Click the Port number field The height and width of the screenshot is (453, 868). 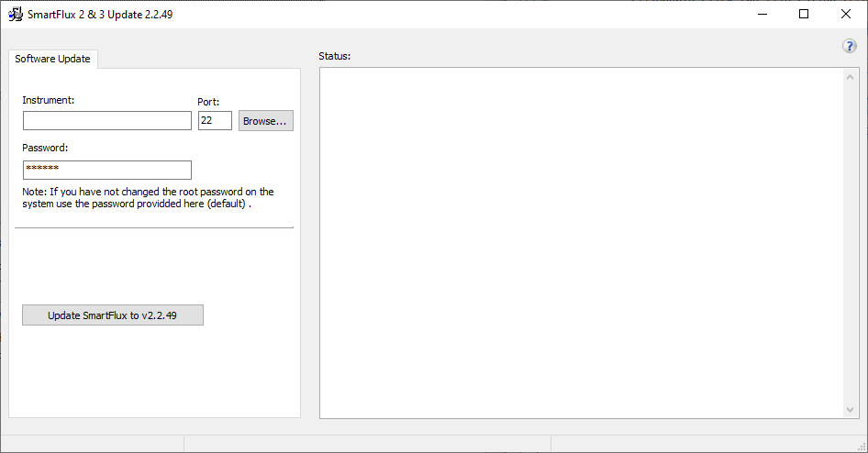pyautogui.click(x=215, y=120)
